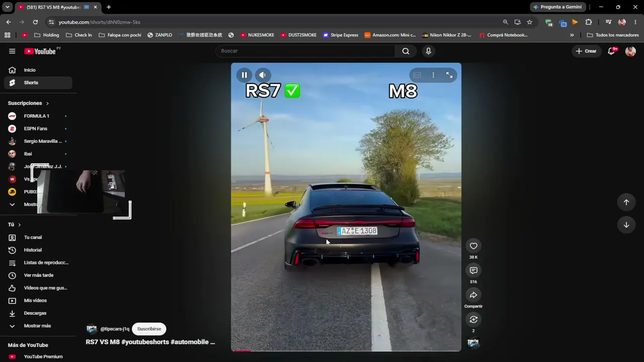Open the YouTube account avatar menu

coord(630,51)
